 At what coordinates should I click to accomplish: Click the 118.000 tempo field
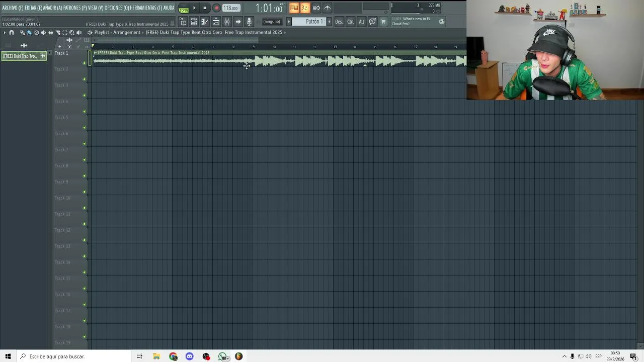pos(231,8)
